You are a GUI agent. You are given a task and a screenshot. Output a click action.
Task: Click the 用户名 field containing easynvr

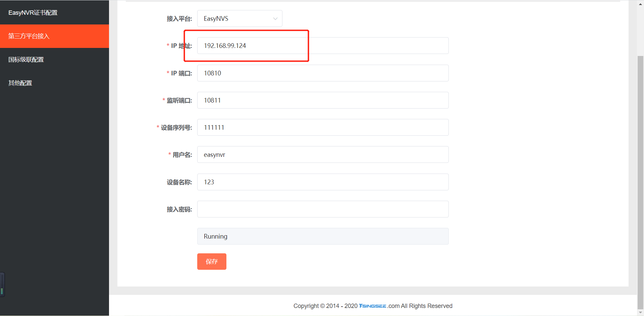[323, 154]
